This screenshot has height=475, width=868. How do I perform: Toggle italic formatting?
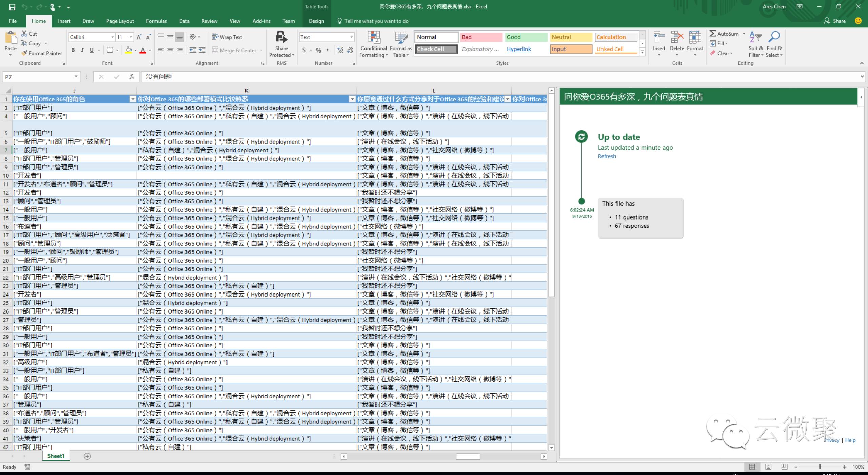click(82, 50)
